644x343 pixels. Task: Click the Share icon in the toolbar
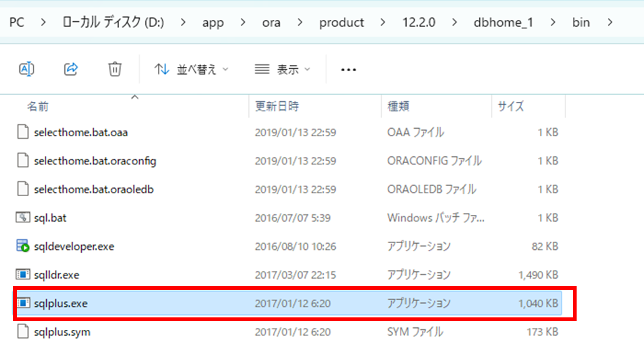(x=71, y=69)
